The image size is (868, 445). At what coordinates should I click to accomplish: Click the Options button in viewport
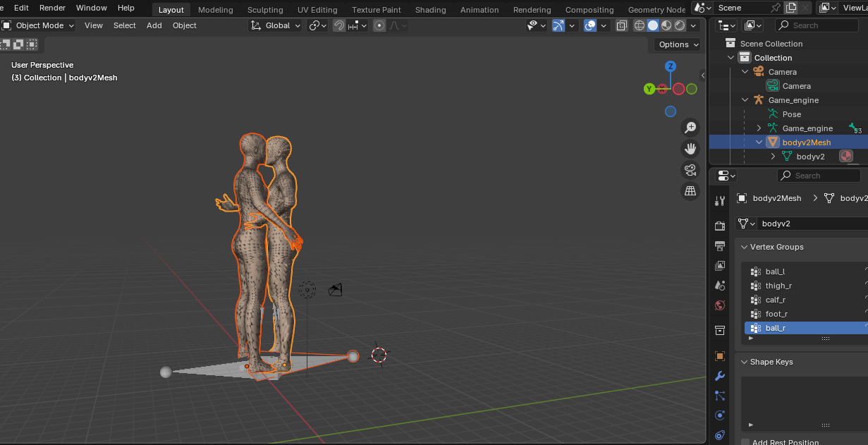tap(678, 44)
